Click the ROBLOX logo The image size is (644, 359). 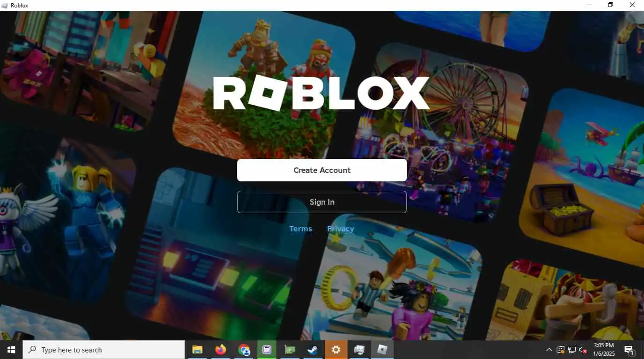321,93
